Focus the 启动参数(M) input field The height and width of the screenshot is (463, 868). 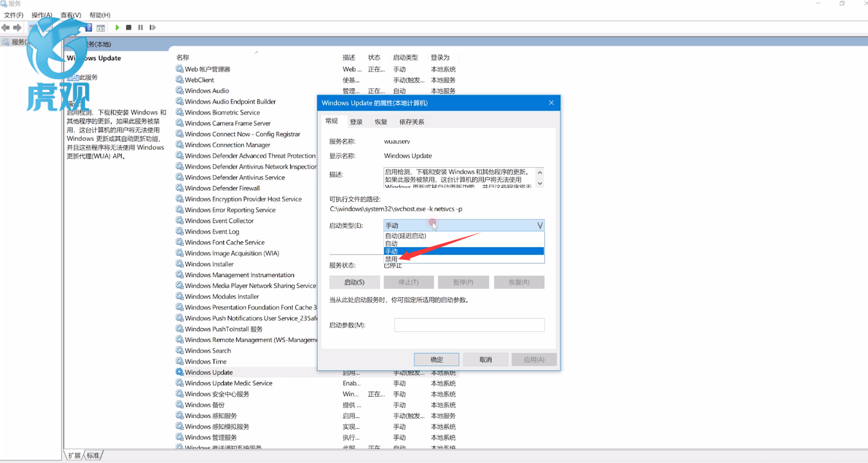(x=470, y=325)
